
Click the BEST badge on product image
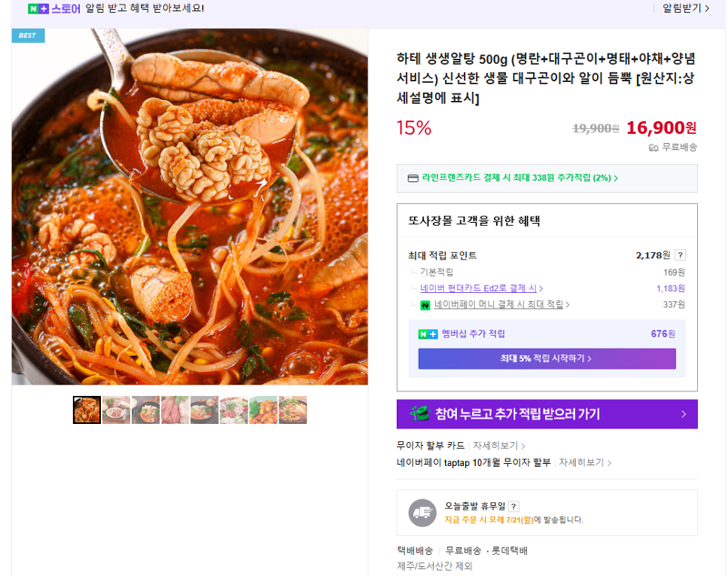click(x=28, y=35)
